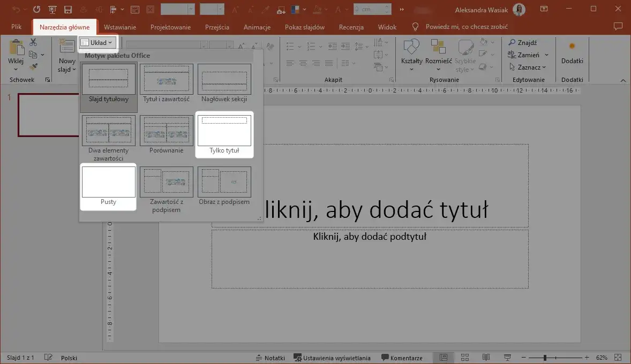631x364 pixels.
Task: Select the Porównanie layout thumbnail
Action: coord(166,130)
